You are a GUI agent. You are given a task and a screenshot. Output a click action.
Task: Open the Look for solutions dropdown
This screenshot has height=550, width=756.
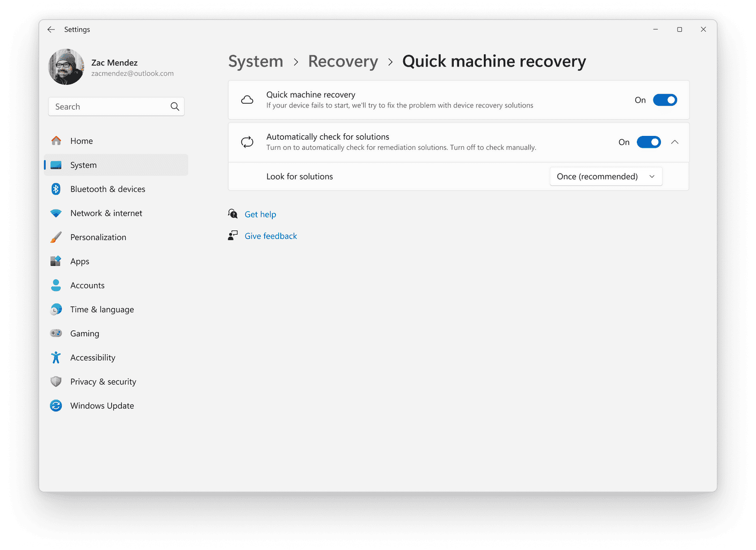606,177
